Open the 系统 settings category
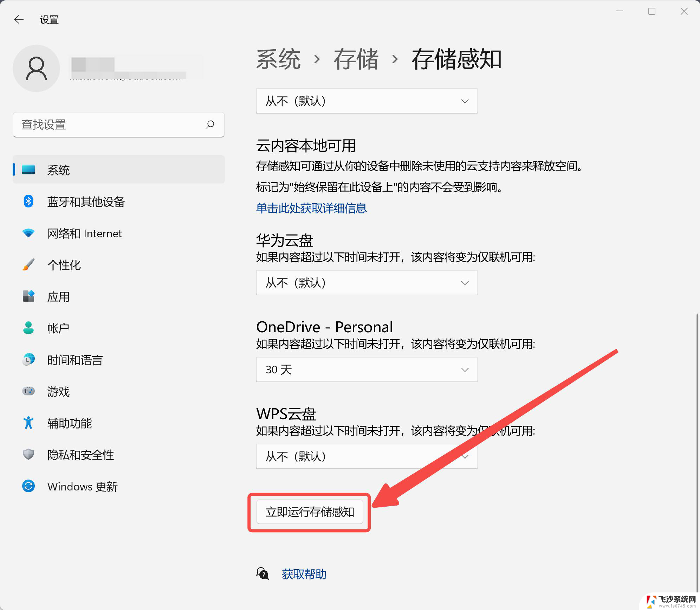 click(119, 169)
